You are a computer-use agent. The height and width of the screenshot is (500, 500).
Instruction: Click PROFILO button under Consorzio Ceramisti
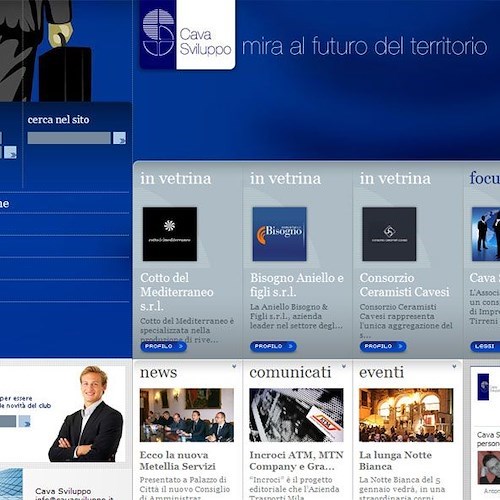(x=383, y=346)
